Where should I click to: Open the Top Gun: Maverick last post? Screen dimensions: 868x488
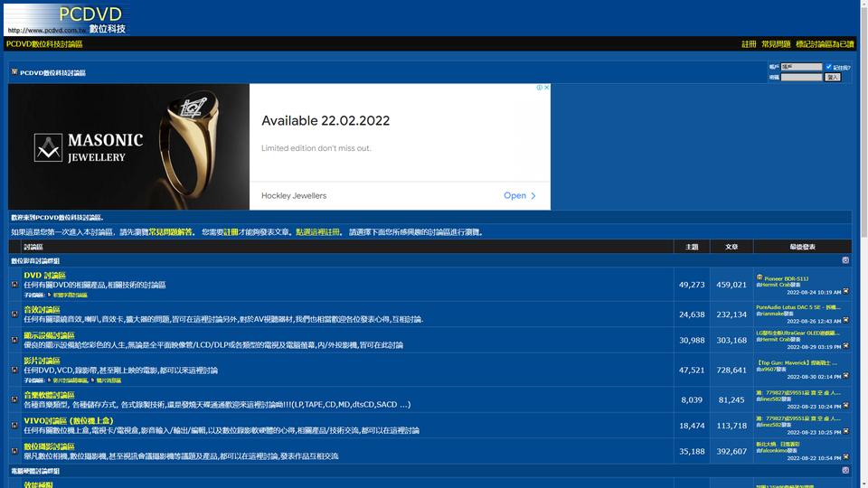click(x=797, y=363)
